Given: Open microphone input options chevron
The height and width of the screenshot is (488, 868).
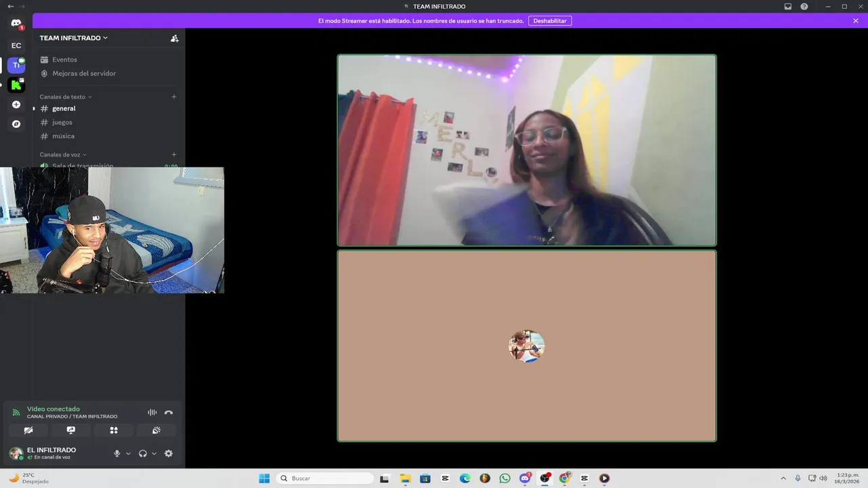Looking at the screenshot, I should [128, 453].
